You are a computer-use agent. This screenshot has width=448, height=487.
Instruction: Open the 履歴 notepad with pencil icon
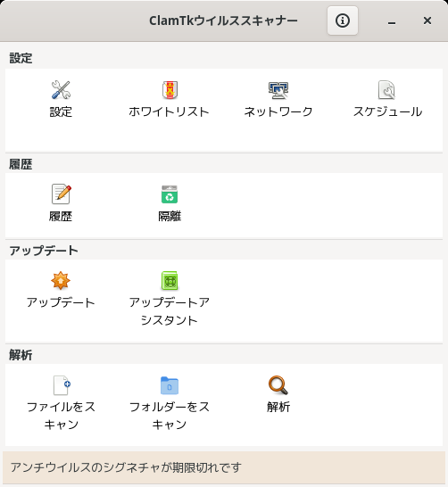tap(61, 194)
